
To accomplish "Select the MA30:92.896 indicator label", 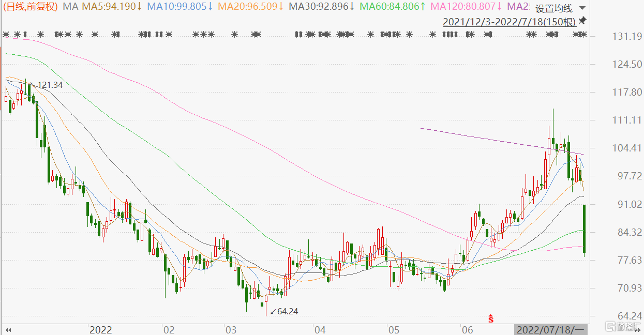I will coord(322,7).
